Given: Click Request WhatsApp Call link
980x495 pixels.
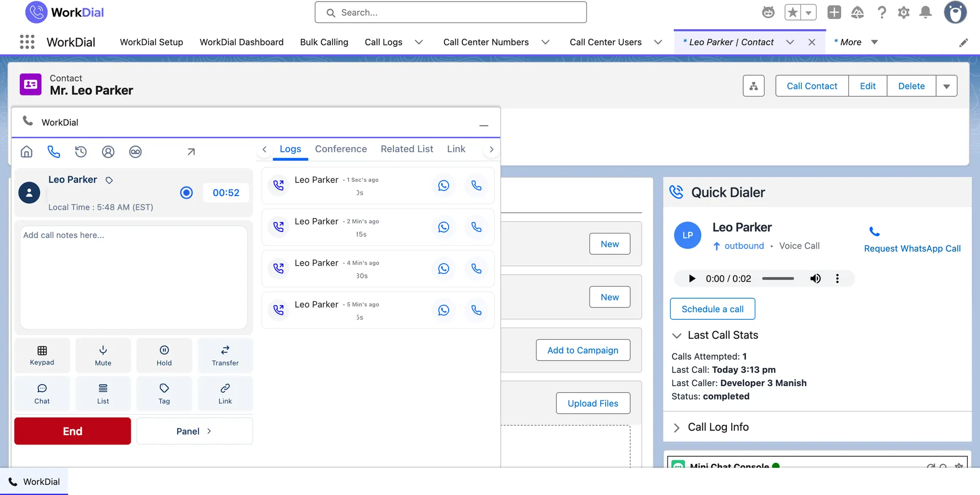Looking at the screenshot, I should (x=912, y=248).
